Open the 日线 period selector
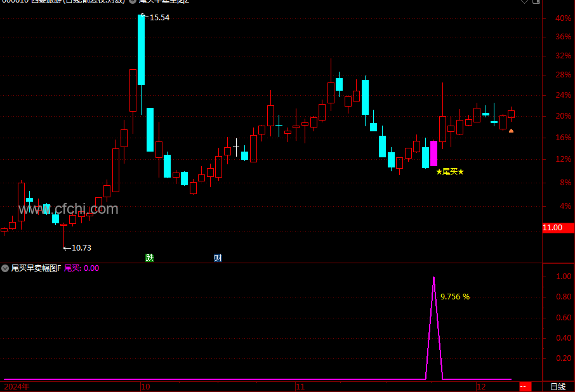The image size is (575, 392). click(558, 386)
